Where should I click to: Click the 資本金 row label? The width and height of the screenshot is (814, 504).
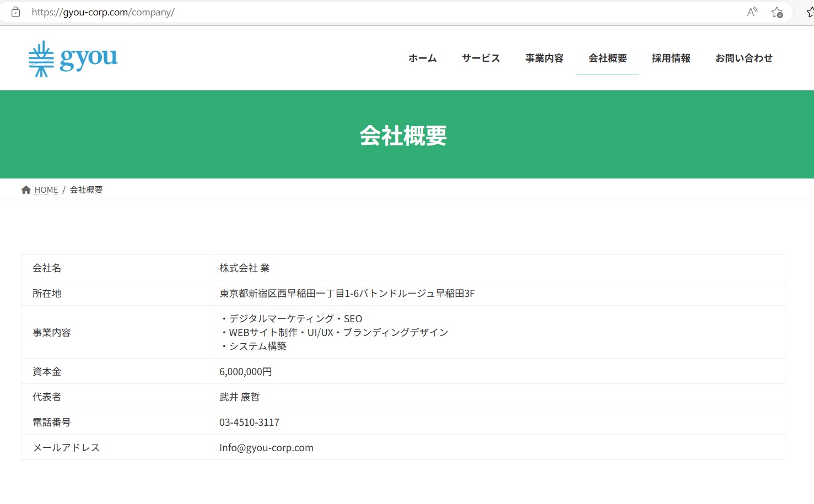47,372
